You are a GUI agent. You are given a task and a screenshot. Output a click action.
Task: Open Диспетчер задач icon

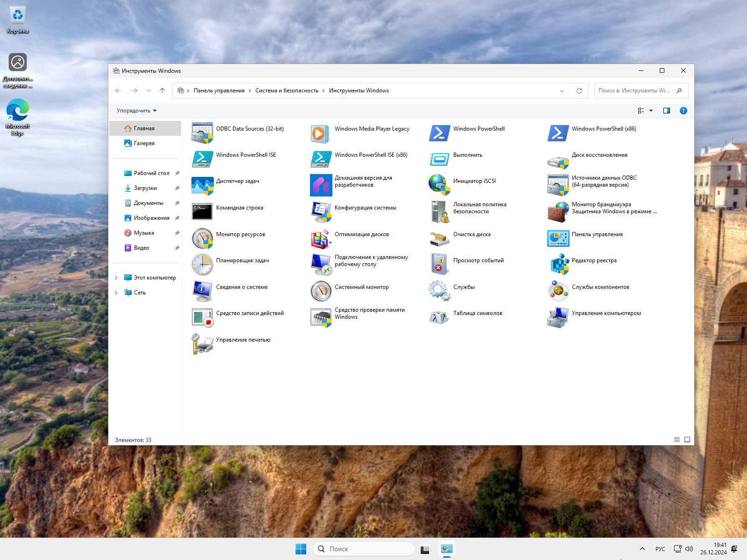pos(202,185)
